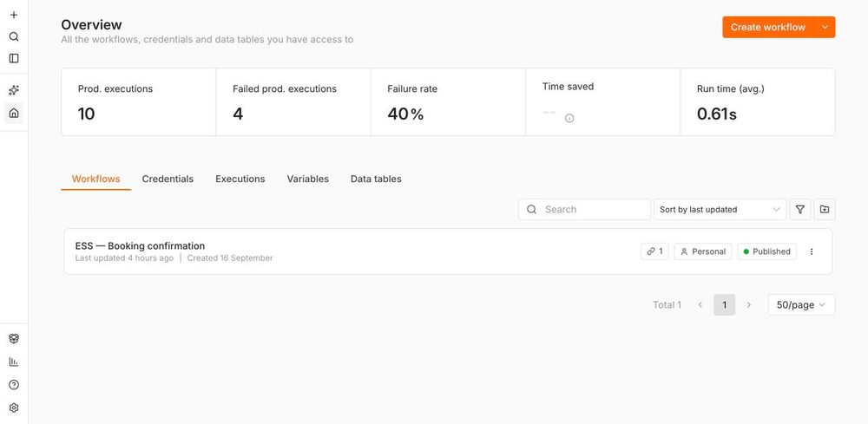
Task: Switch to the Executions tab
Action: coord(240,179)
